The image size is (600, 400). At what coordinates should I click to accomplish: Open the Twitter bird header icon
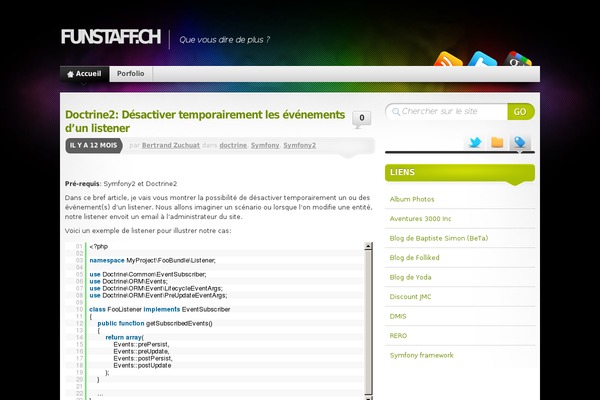pyautogui.click(x=482, y=59)
